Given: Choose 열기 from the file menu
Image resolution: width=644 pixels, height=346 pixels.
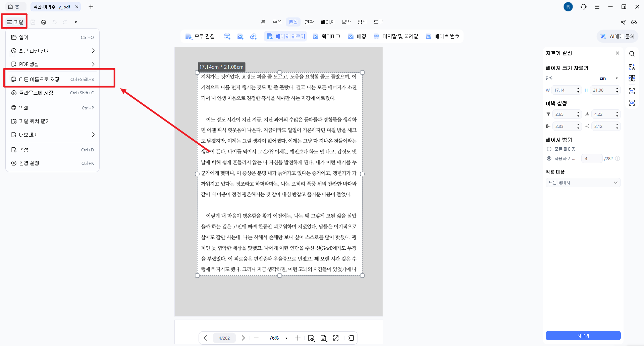Looking at the screenshot, I should [53, 37].
